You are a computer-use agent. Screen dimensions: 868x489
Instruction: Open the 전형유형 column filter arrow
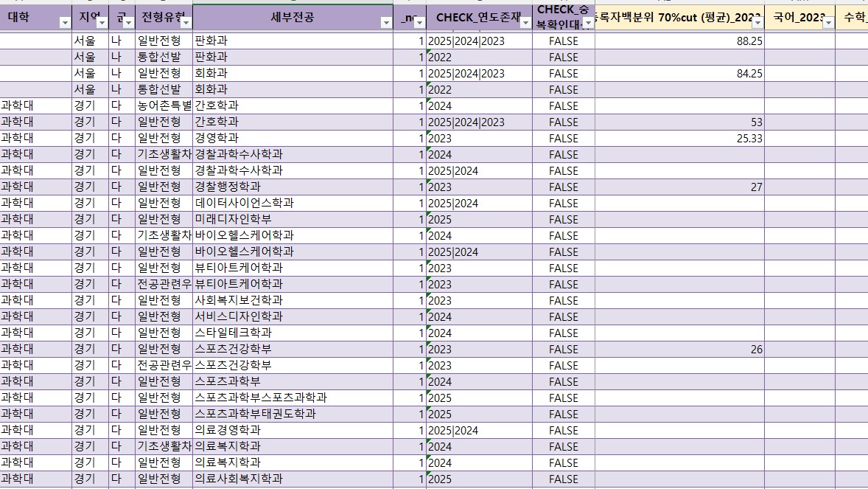(186, 22)
